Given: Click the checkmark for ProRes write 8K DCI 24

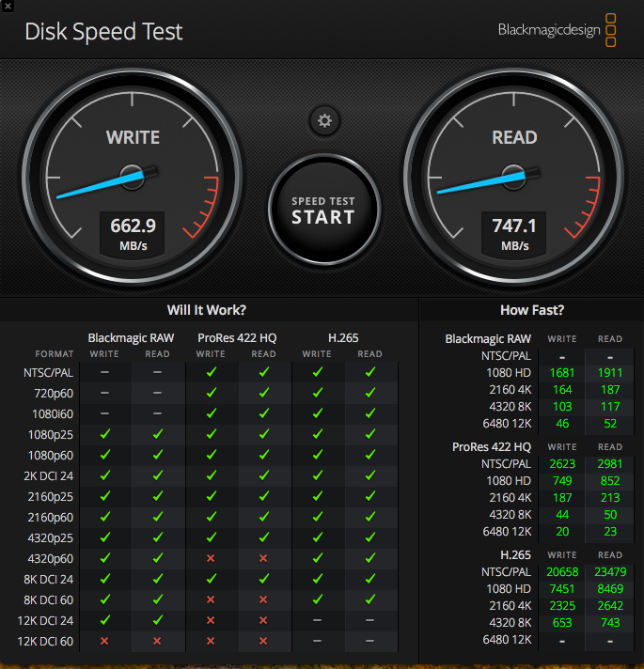Looking at the screenshot, I should [212, 579].
